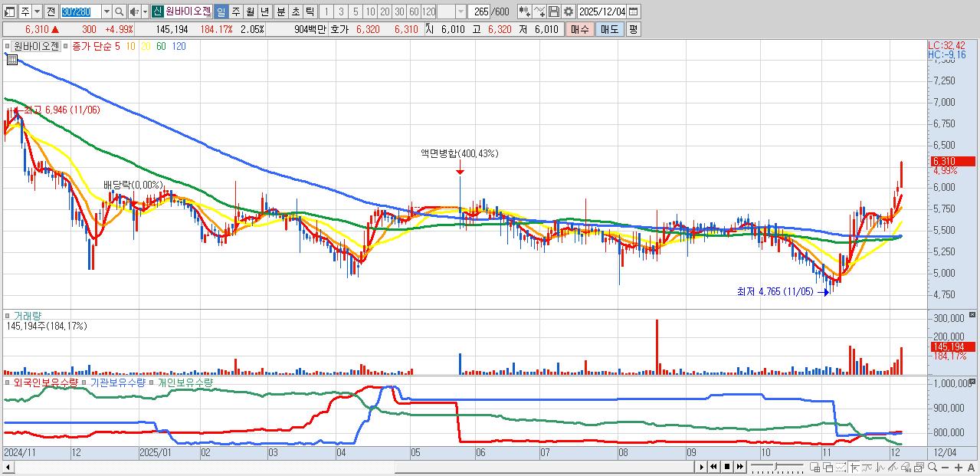Open dropdown arrow beside speaker icon

coord(144,11)
